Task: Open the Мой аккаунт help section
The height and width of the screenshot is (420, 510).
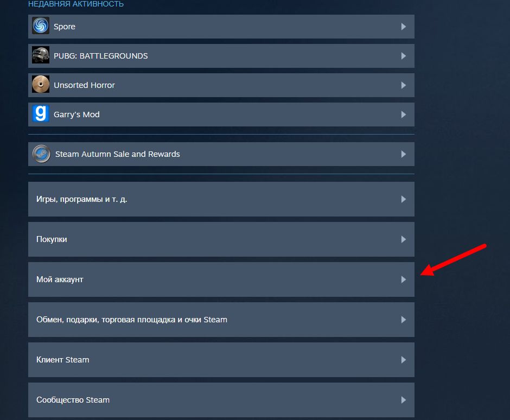Action: click(221, 279)
